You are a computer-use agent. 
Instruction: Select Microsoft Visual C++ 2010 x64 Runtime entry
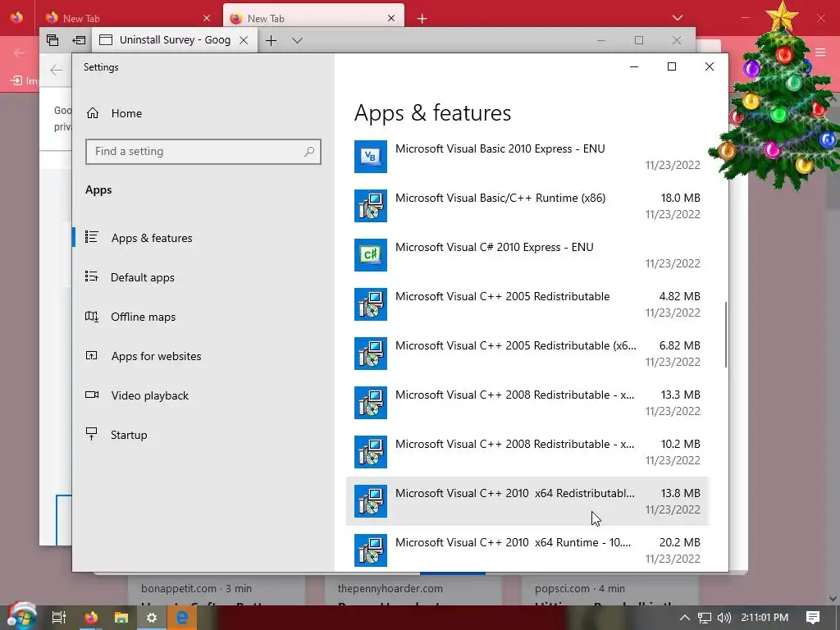click(527, 550)
